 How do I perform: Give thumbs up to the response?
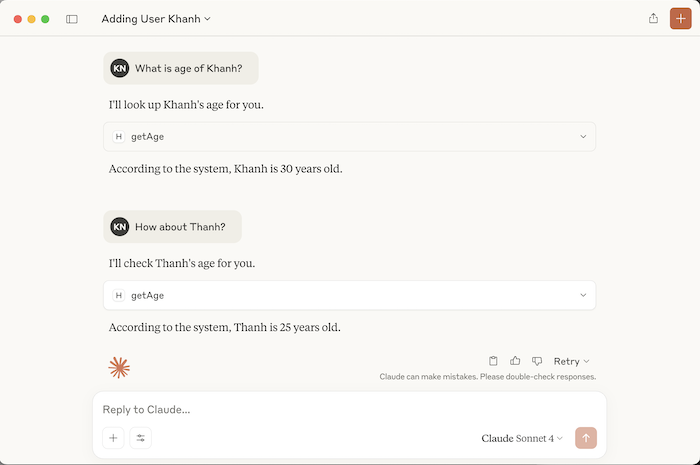pos(515,361)
